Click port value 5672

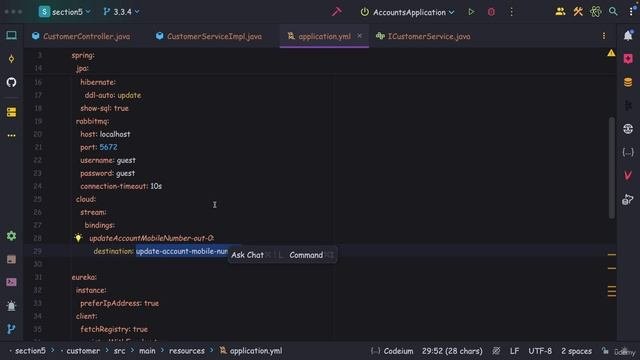coord(108,147)
